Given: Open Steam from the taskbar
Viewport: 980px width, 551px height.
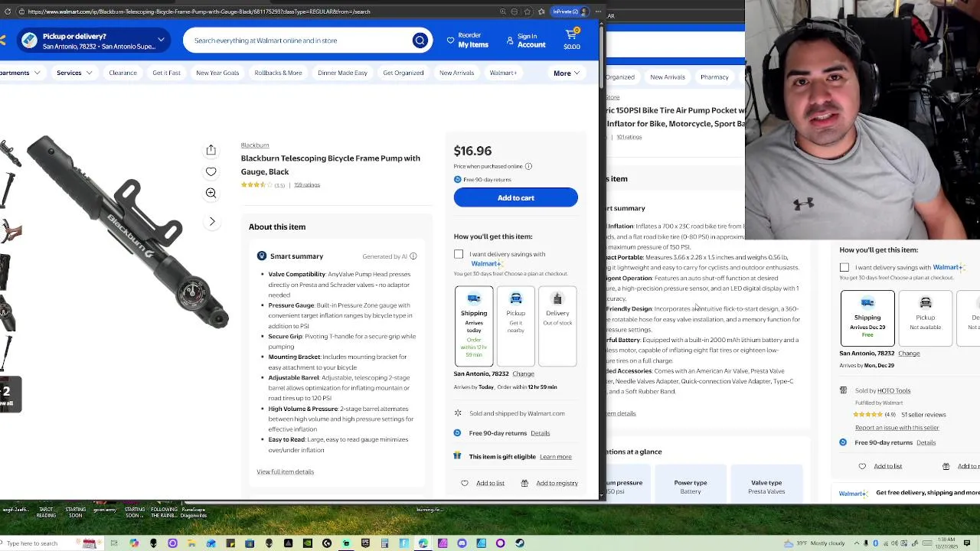Looking at the screenshot, I should coord(519,543).
